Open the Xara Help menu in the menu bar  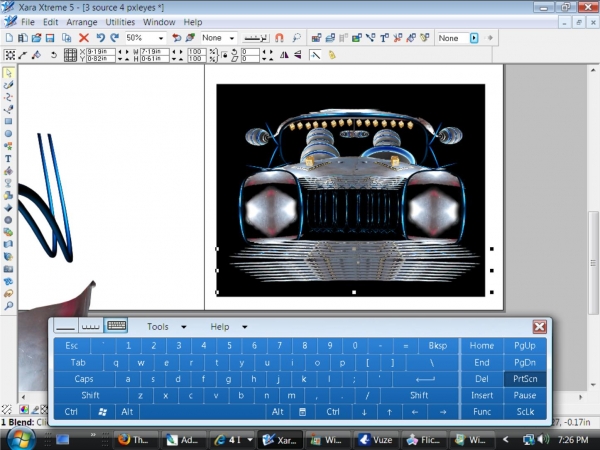(x=192, y=22)
